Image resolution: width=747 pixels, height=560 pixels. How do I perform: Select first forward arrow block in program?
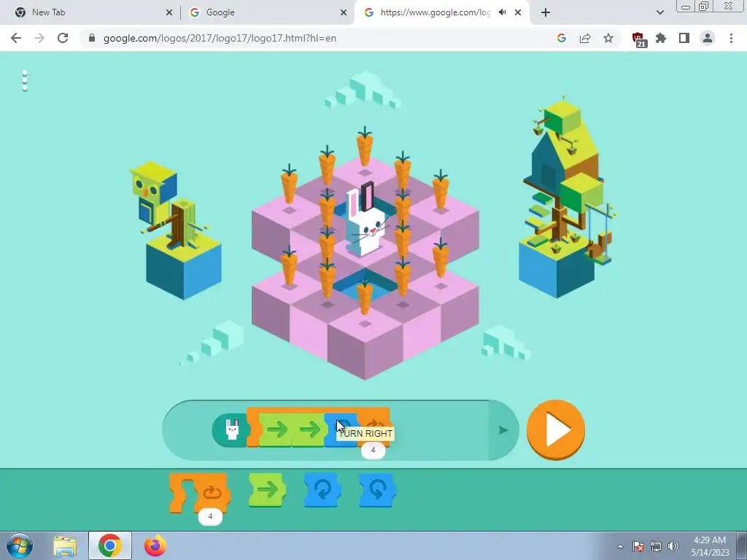coord(276,430)
